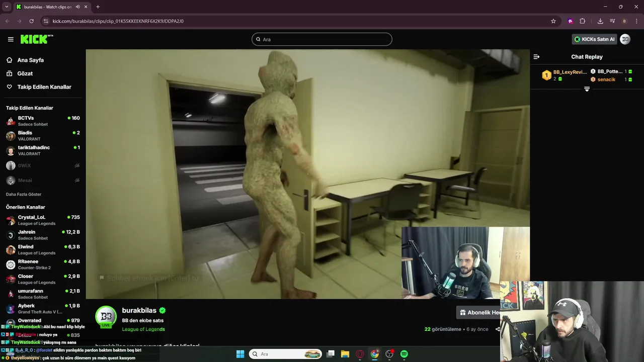Image resolution: width=644 pixels, height=362 pixels.
Task: Click the Chrome profile avatar button
Action: click(x=624, y=21)
